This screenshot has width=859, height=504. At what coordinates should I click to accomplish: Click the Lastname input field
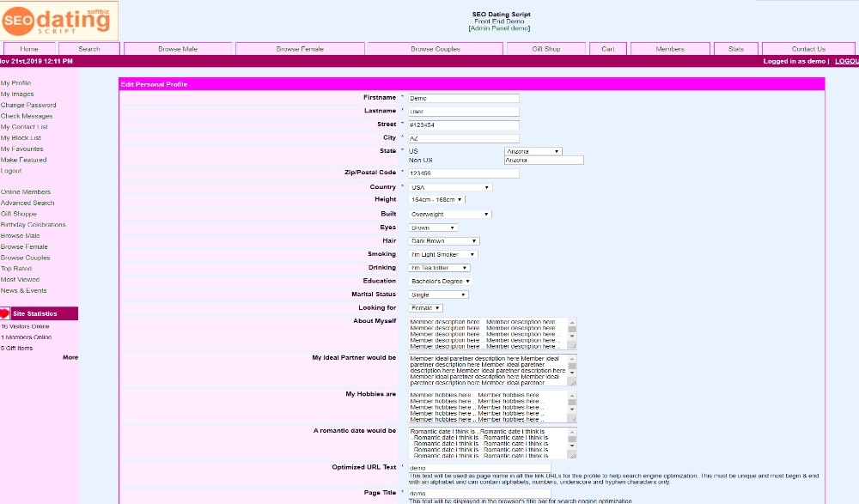pyautogui.click(x=464, y=112)
